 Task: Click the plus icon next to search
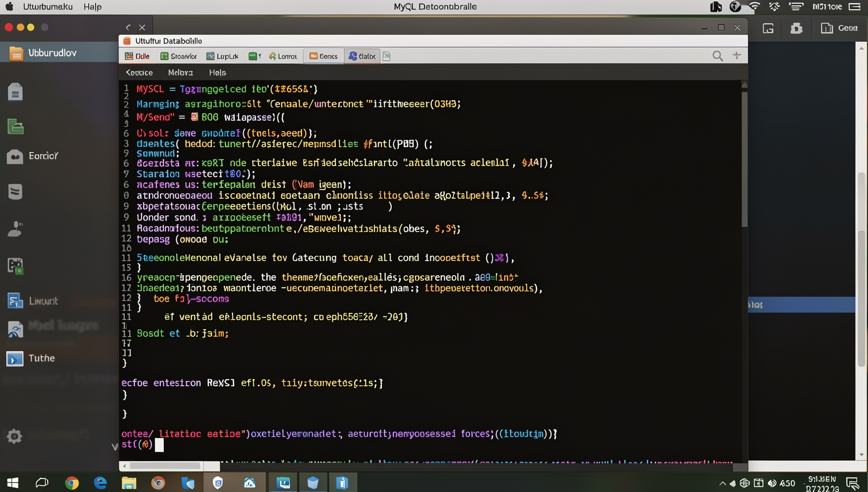pyautogui.click(x=737, y=55)
